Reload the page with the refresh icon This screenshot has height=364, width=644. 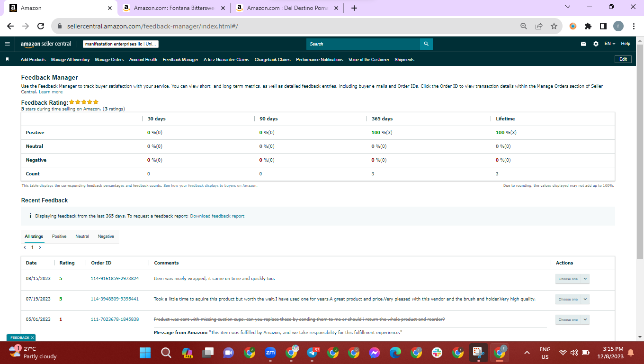tap(41, 26)
